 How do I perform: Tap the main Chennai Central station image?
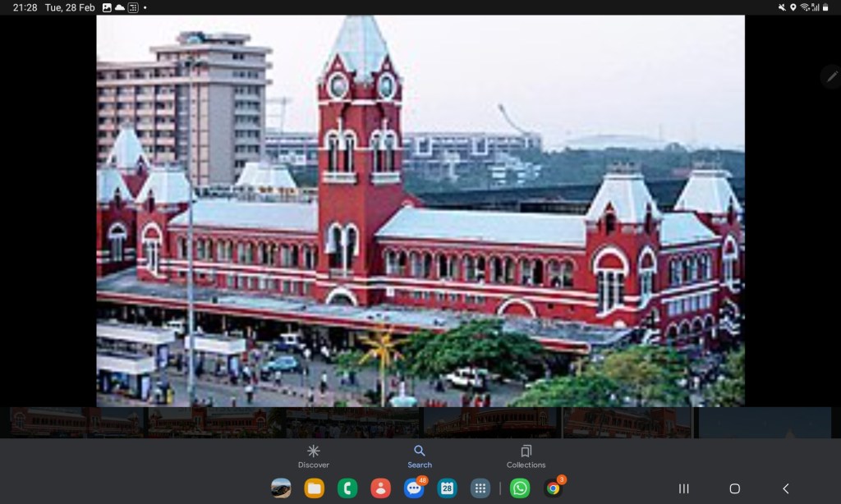click(420, 210)
